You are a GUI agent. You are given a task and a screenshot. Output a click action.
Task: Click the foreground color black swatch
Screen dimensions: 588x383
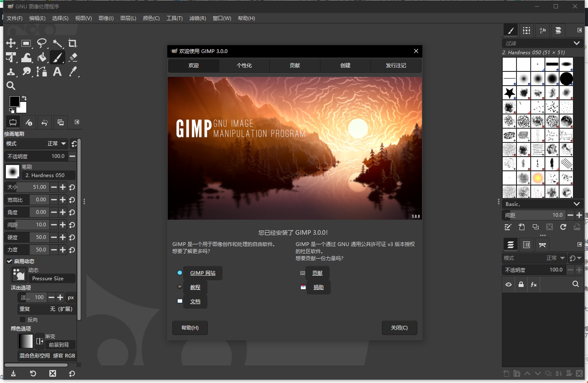[x=15, y=101]
